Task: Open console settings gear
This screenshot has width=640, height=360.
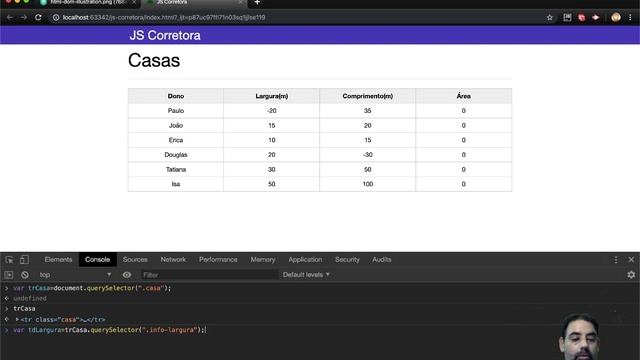Action: tap(631, 275)
